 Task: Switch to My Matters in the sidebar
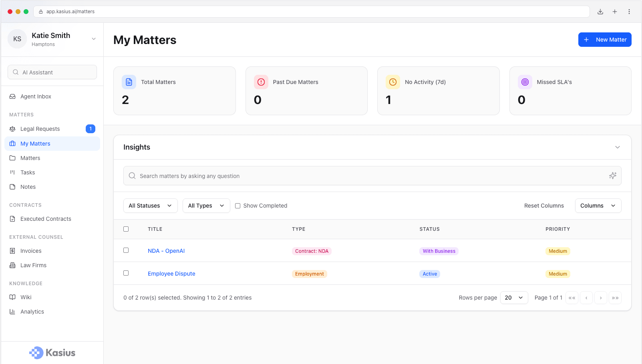tap(35, 144)
